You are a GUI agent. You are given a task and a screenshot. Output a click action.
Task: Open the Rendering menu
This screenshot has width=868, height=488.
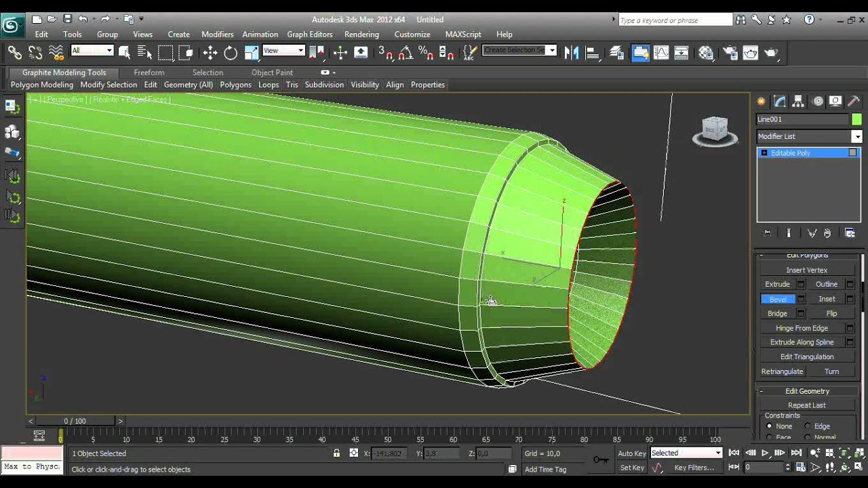361,34
